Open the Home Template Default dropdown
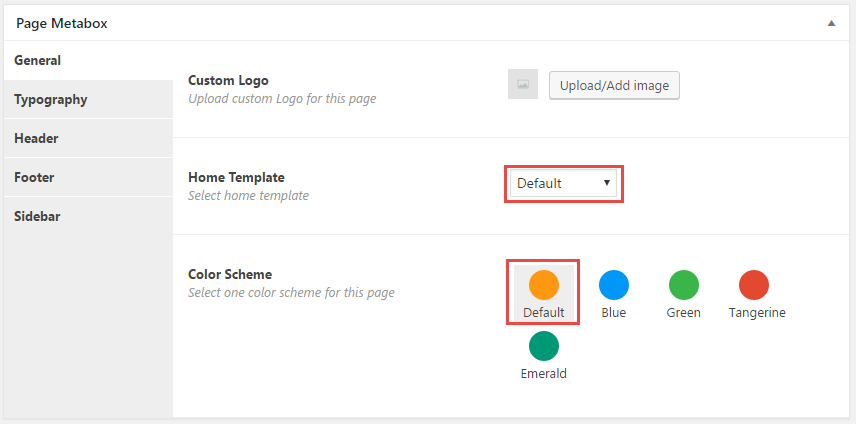 tap(563, 184)
